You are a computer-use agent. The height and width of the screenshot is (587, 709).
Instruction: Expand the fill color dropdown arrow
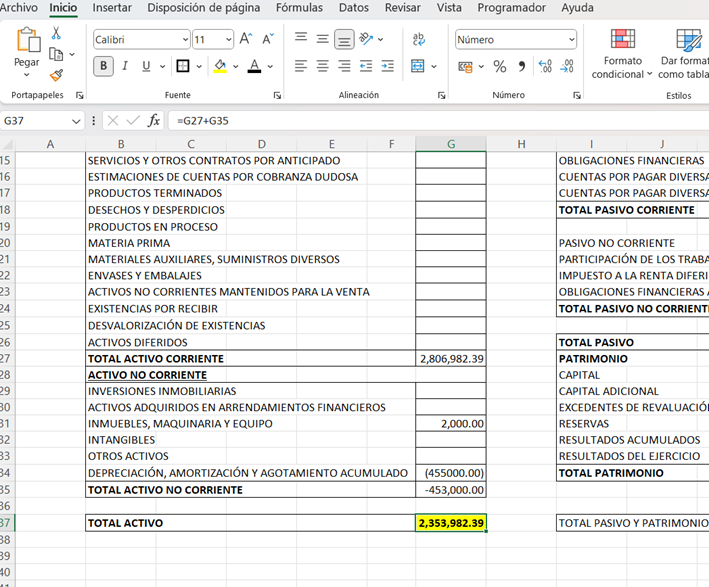236,66
